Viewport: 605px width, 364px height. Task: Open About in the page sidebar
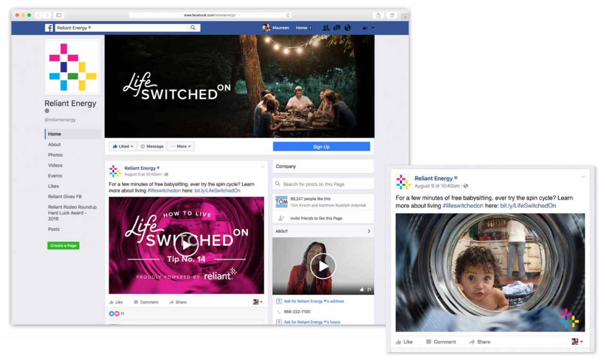coord(54,144)
